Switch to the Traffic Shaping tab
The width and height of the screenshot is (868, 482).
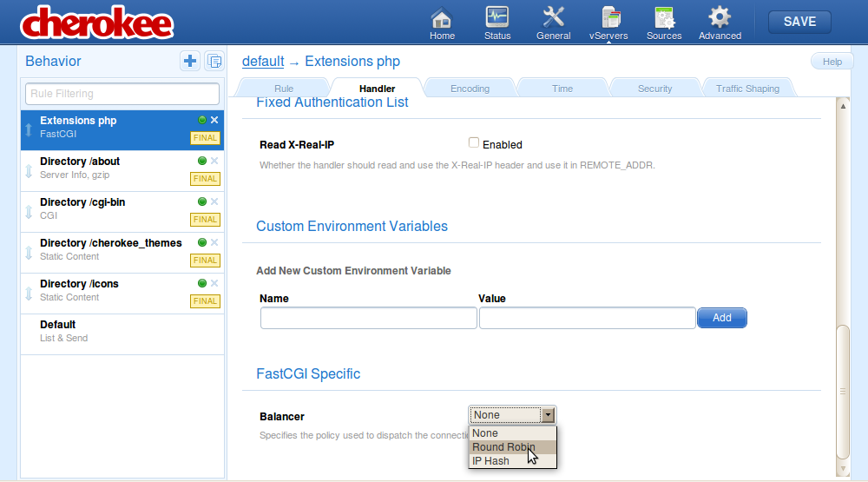[x=747, y=88]
